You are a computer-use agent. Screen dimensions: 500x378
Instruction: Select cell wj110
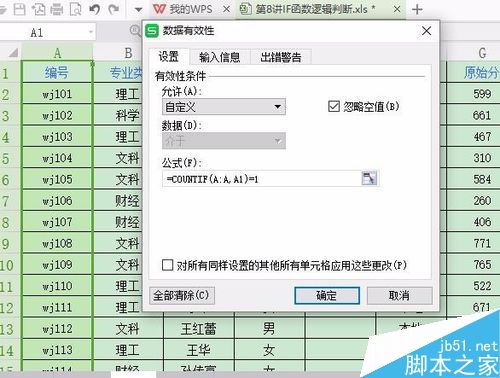57,286
